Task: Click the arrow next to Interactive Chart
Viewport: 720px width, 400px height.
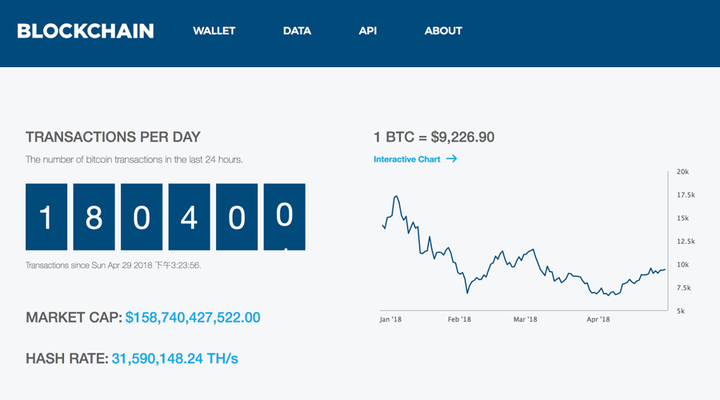Action: point(452,159)
